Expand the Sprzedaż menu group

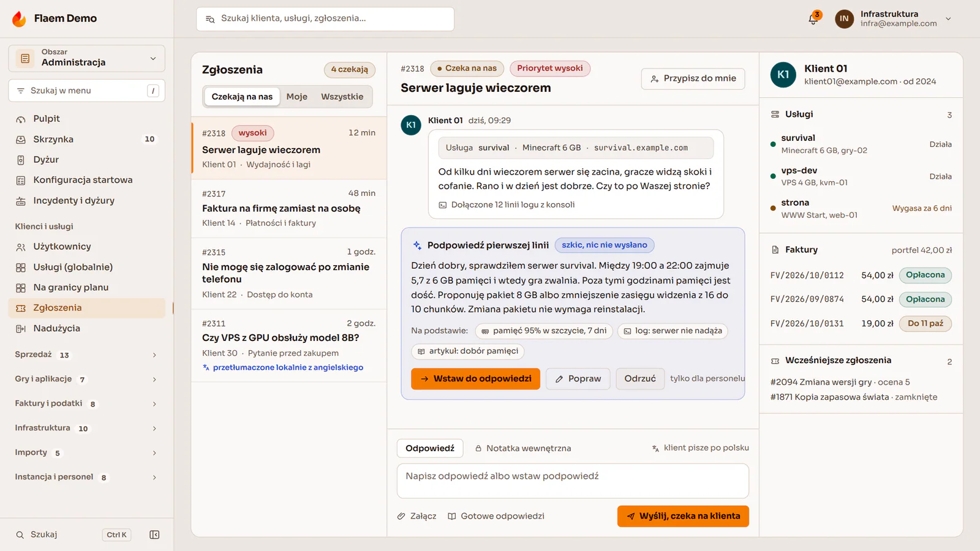(x=87, y=354)
